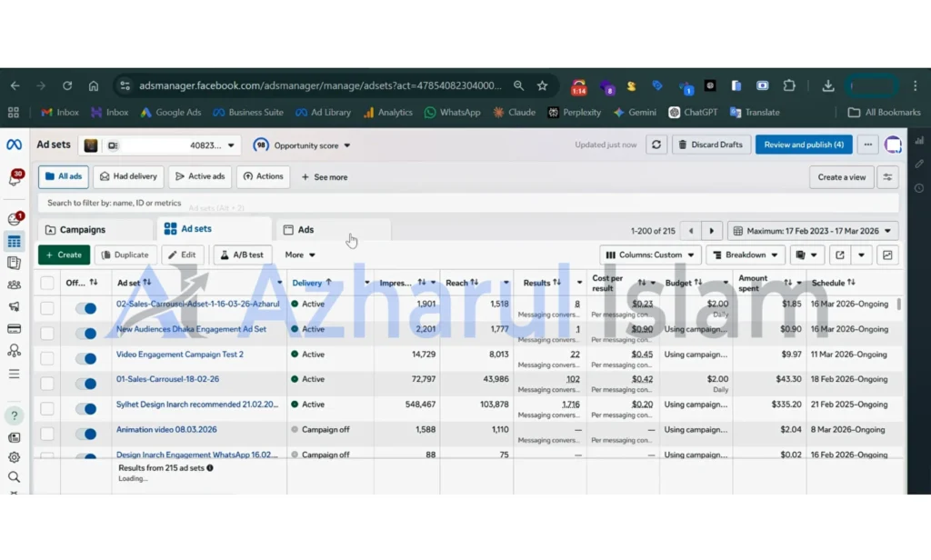Toggle the Animation video 08.03.2026 switch
Screen dimensions: 931x560
pyautogui.click(x=86, y=434)
